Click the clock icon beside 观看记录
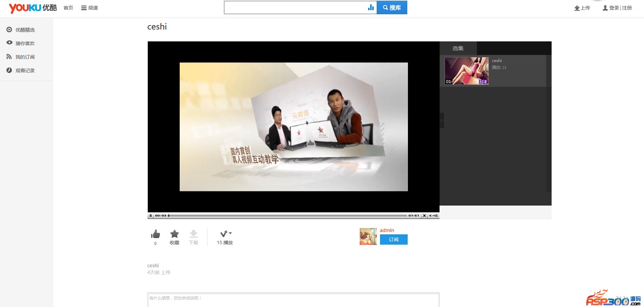Screen dimensions: 644x307 [9, 70]
